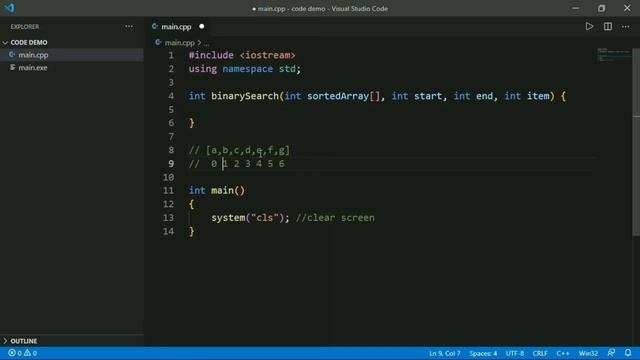Open notifications bell in status bar
The height and width of the screenshot is (360, 640).
click(x=628, y=353)
